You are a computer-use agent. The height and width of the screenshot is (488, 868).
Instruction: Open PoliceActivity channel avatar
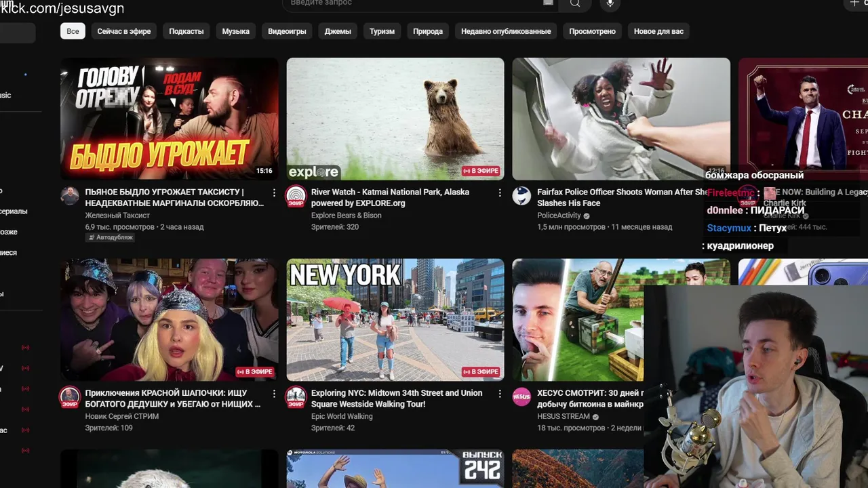(521, 196)
